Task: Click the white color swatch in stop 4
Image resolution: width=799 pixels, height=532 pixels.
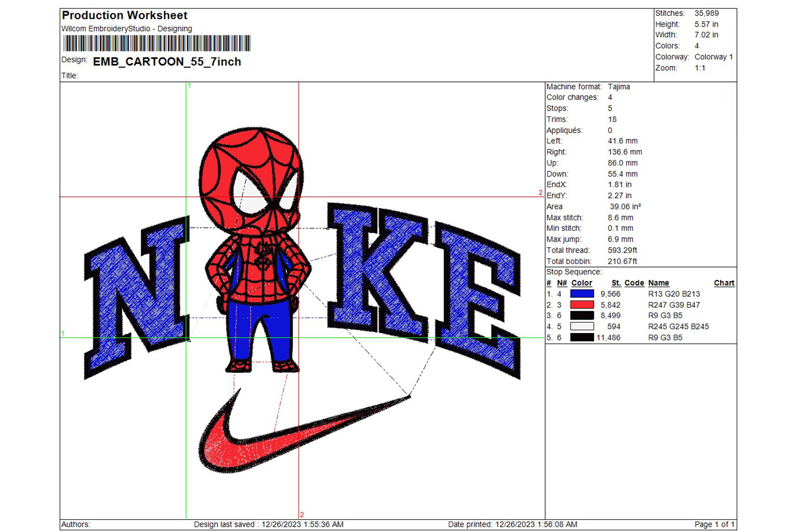Action: [582, 327]
